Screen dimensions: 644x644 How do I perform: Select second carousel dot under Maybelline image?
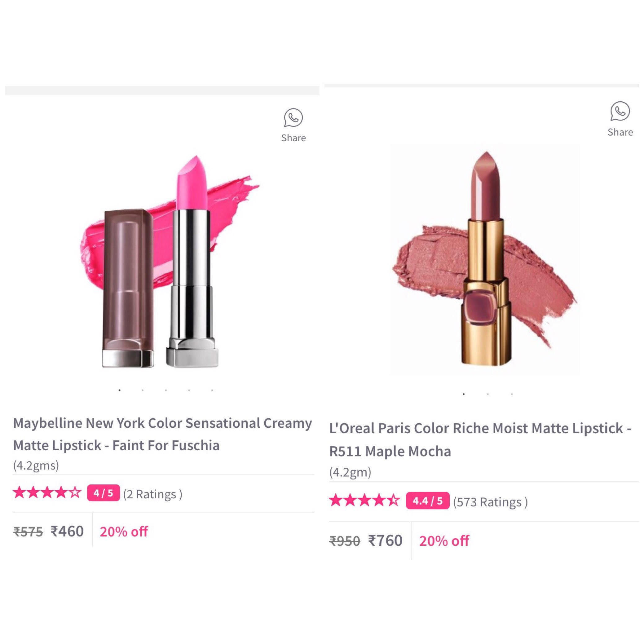pyautogui.click(x=143, y=390)
